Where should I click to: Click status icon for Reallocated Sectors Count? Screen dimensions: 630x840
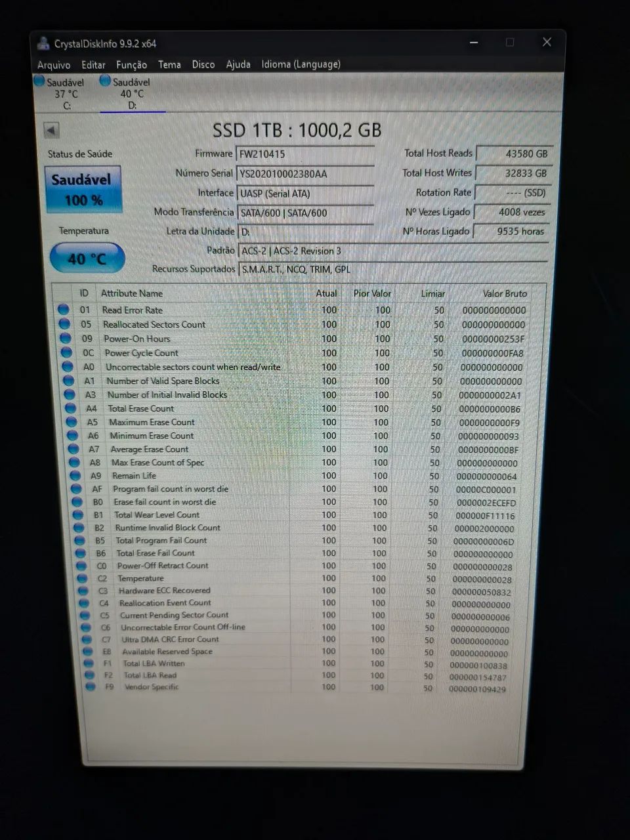(x=64, y=324)
